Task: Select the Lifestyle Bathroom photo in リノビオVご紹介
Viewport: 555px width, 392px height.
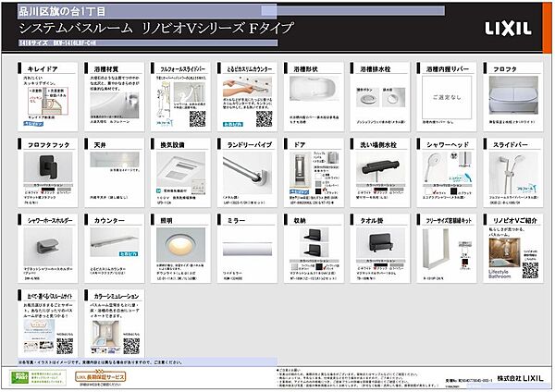Action: click(x=504, y=252)
